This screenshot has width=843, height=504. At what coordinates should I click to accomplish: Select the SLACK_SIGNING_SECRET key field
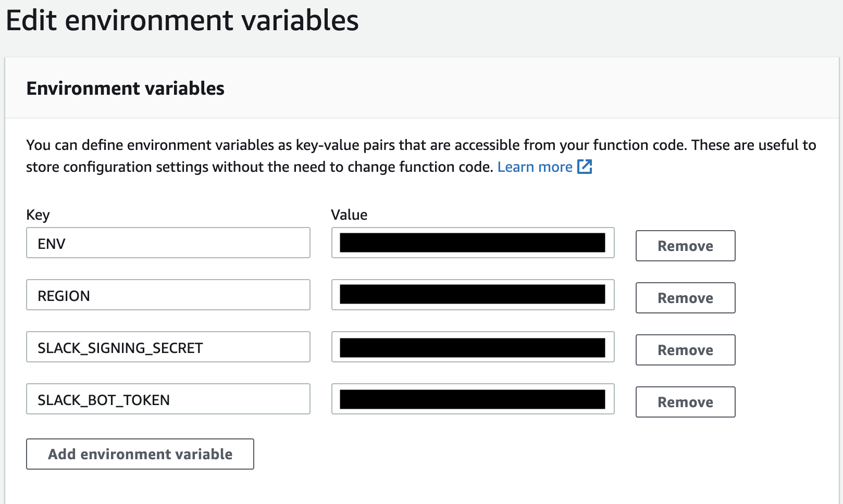(168, 347)
